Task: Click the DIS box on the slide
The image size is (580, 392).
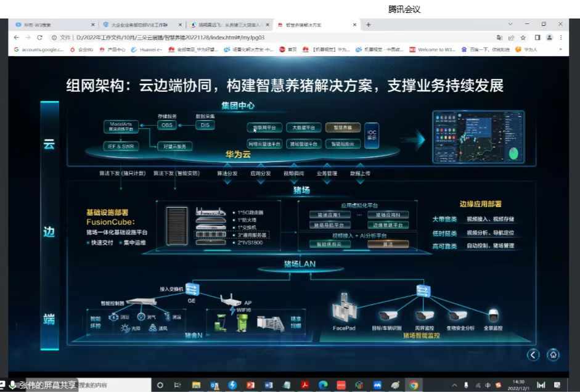Action: pos(205,125)
